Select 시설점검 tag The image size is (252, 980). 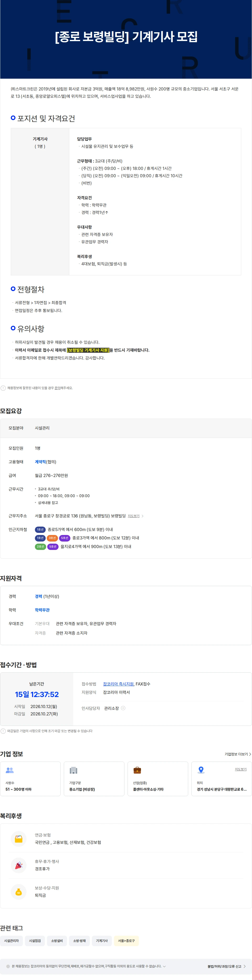pyautogui.click(x=35, y=940)
